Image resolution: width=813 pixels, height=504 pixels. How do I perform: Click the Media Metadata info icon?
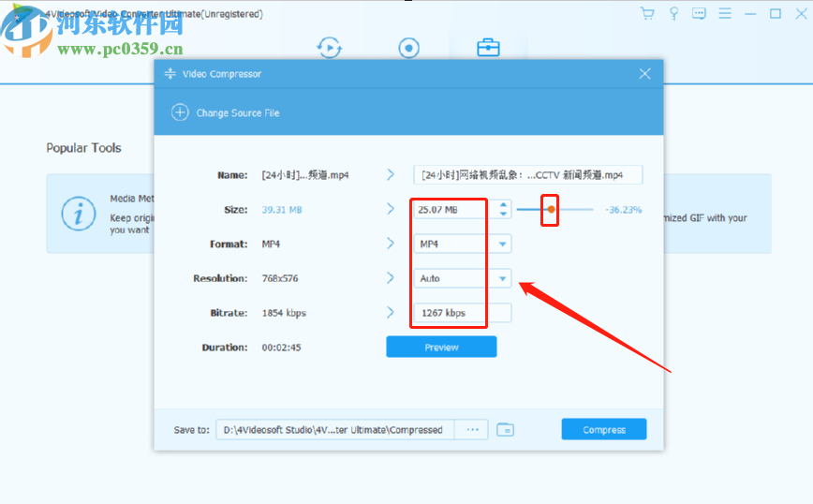point(79,213)
